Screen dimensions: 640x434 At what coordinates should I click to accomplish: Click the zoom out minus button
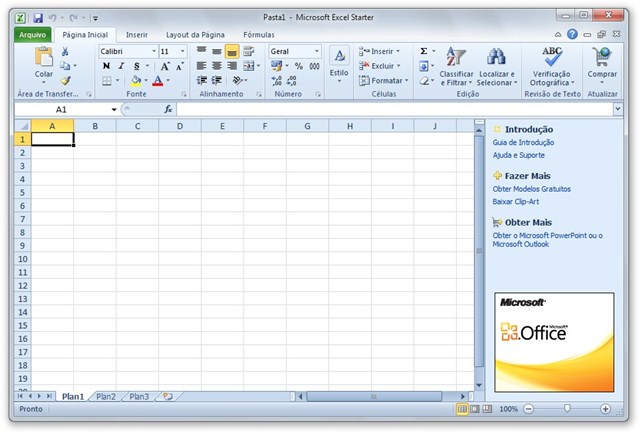pos(529,409)
